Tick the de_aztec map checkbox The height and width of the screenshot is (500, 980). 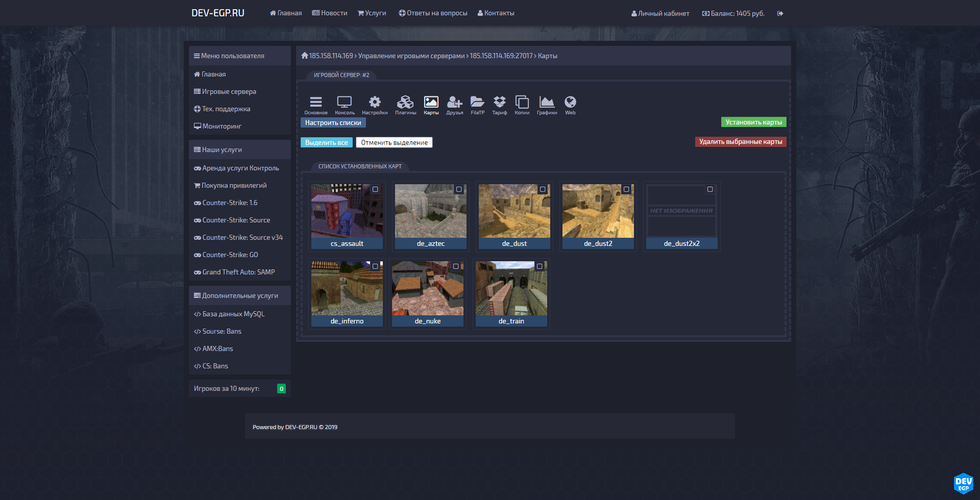tap(459, 189)
